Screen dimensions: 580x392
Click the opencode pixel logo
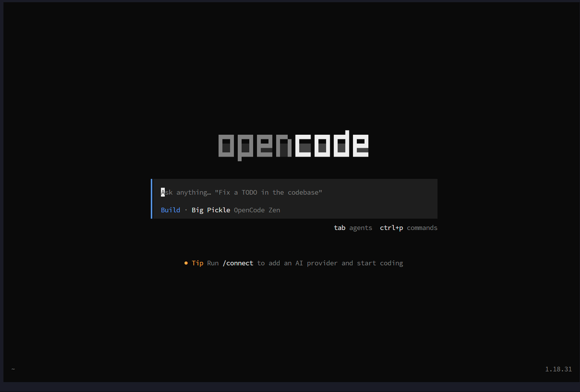(x=293, y=146)
